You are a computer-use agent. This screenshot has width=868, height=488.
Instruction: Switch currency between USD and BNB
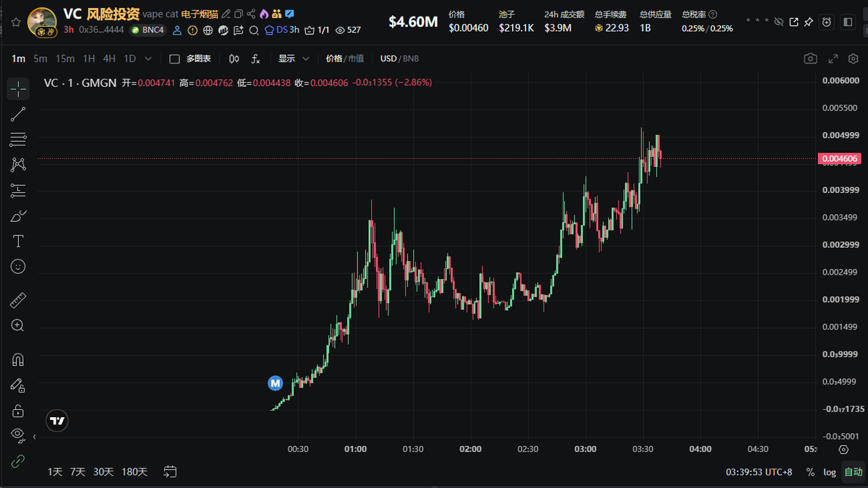coord(399,59)
